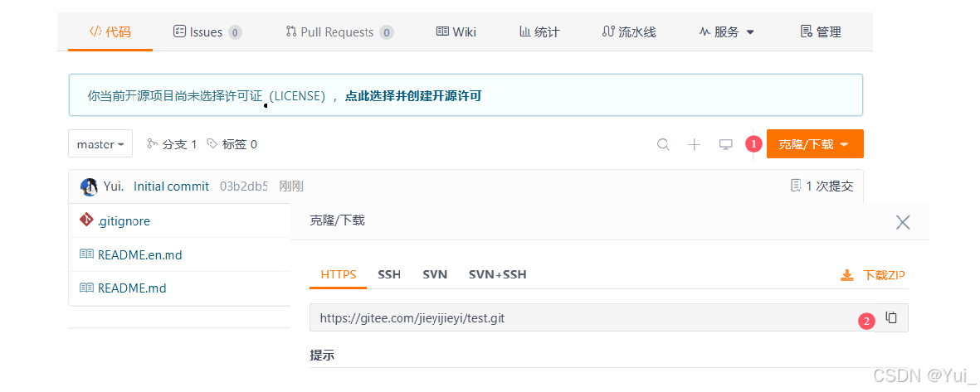Open the Initial commit message
Image resolution: width=980 pixels, height=392 pixels.
[171, 186]
